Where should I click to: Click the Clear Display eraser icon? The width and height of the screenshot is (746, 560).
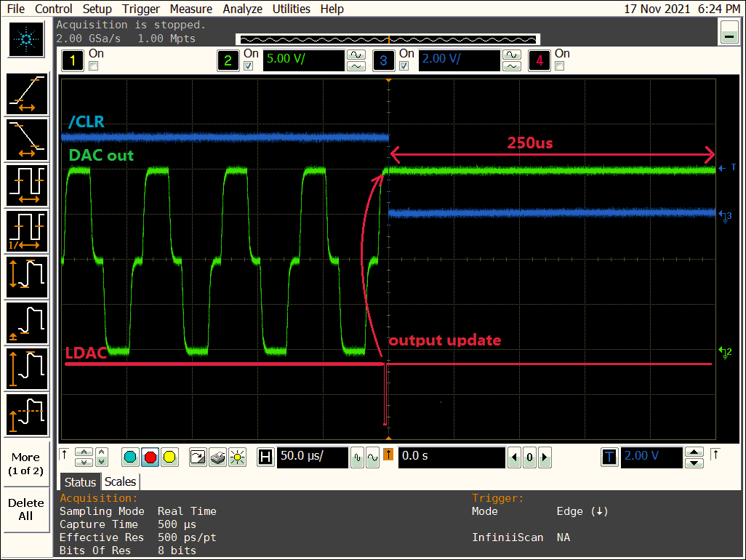217,457
